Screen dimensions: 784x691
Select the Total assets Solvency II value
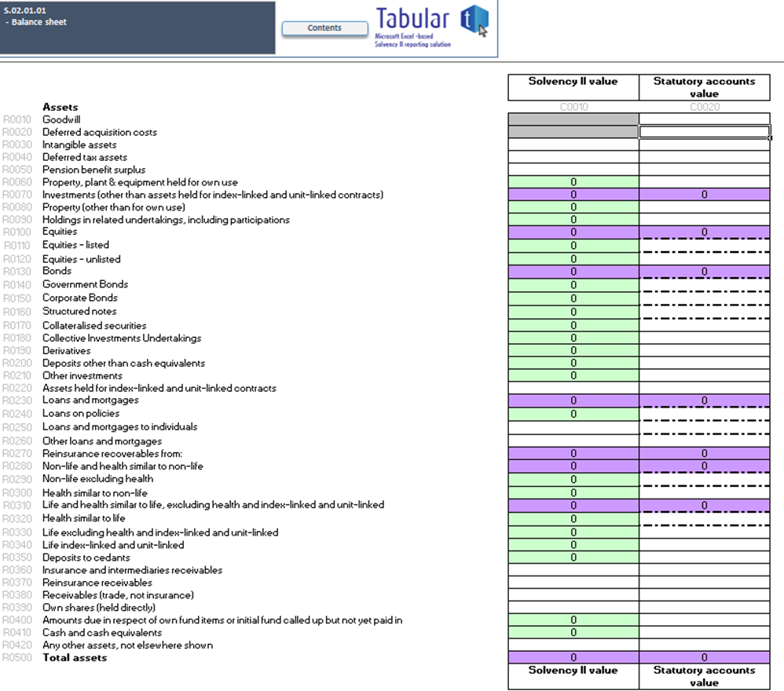pyautogui.click(x=572, y=657)
